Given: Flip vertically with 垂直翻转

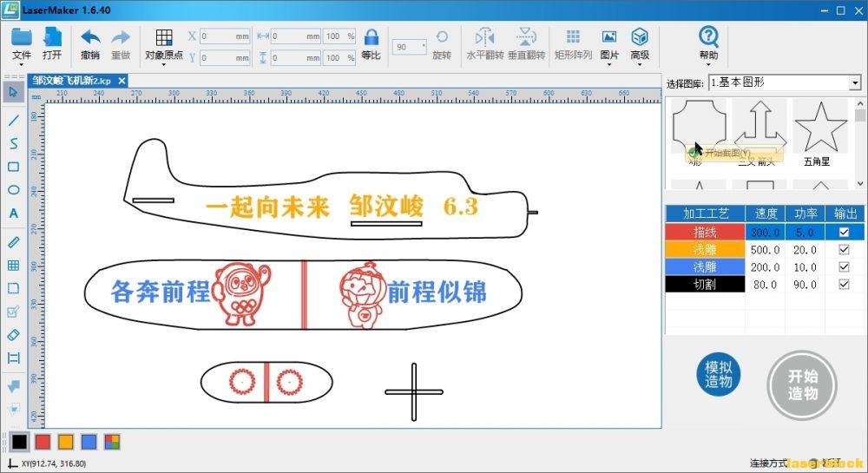Looking at the screenshot, I should [x=527, y=43].
